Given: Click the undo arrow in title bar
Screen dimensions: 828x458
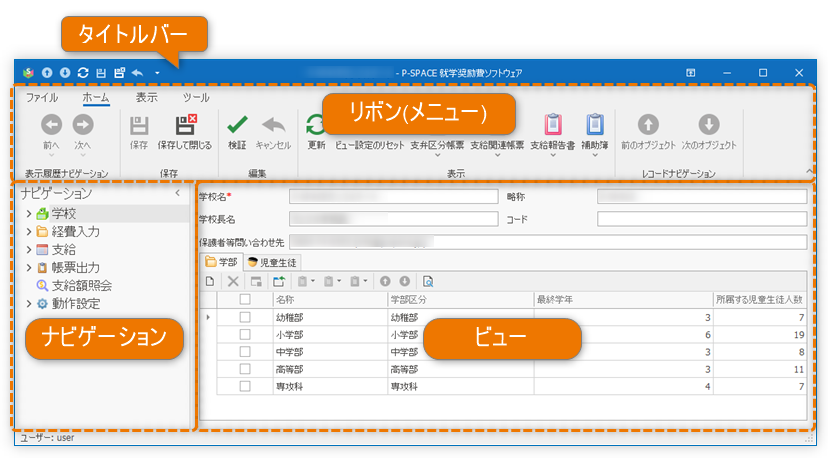Looking at the screenshot, I should pos(137,73).
